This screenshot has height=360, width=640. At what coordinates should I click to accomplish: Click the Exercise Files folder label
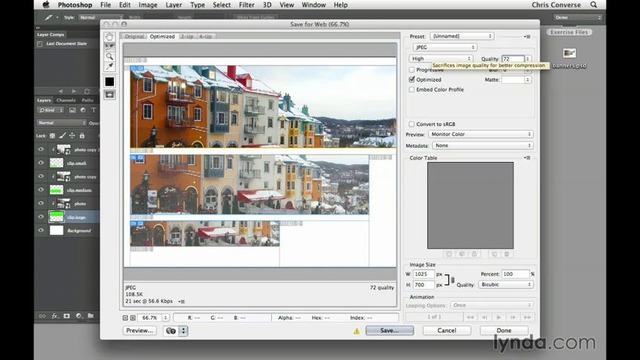(x=569, y=32)
